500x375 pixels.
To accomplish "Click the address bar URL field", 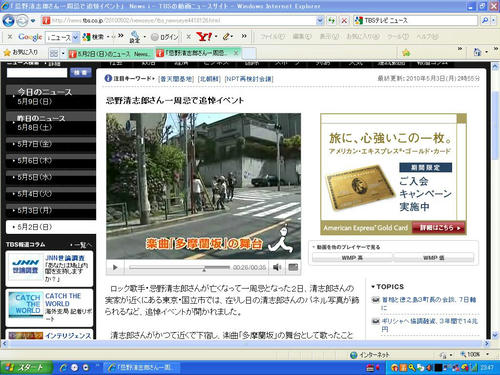I will (x=179, y=21).
